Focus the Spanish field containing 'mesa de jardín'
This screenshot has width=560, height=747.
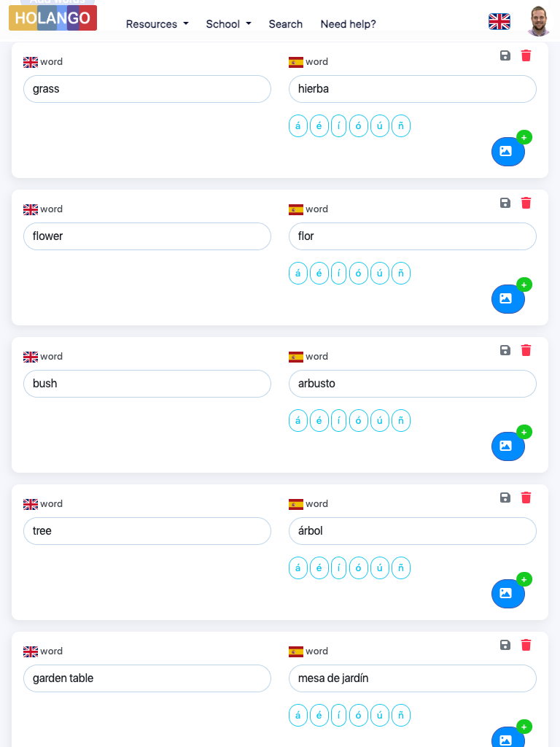tap(413, 678)
